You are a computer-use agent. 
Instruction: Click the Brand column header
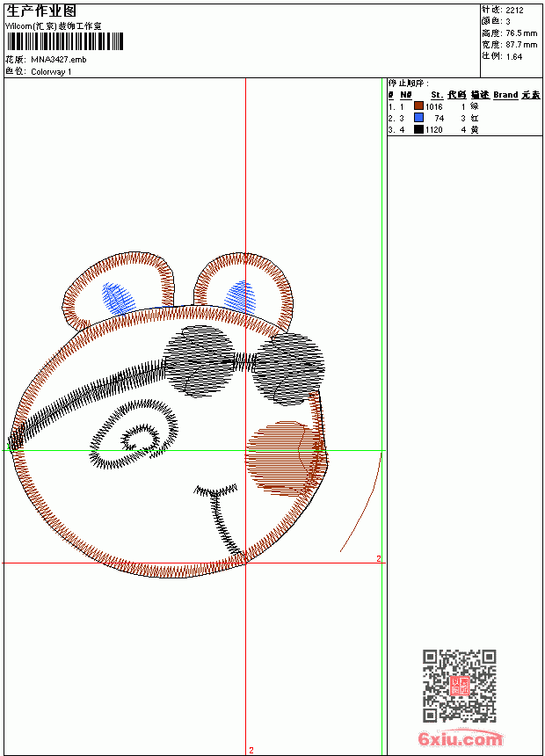point(505,95)
